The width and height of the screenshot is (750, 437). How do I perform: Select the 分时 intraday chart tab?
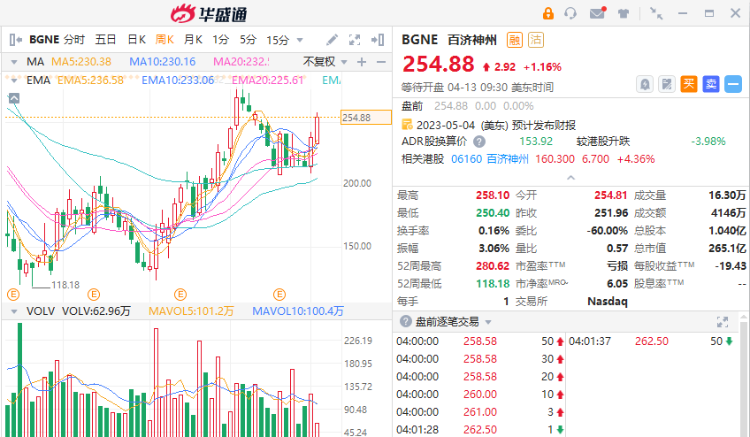point(74,40)
